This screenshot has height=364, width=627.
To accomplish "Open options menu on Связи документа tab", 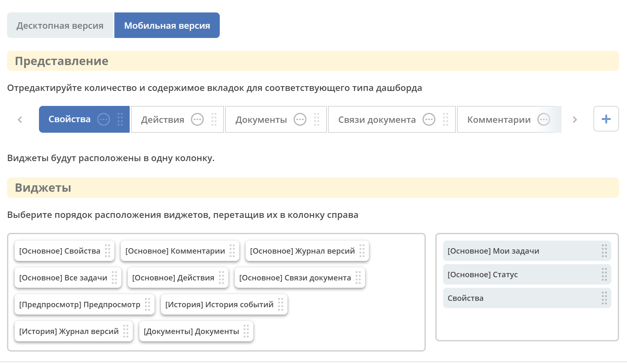I will [429, 120].
